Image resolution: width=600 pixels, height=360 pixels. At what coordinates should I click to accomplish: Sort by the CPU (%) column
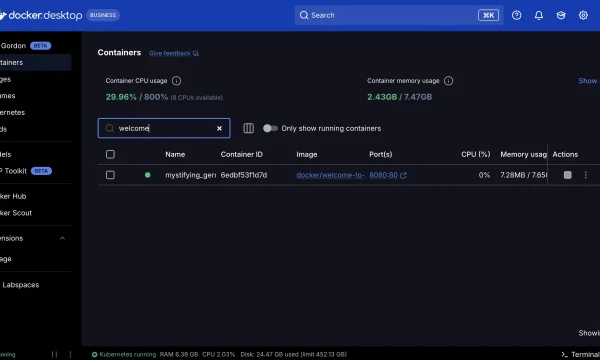476,154
